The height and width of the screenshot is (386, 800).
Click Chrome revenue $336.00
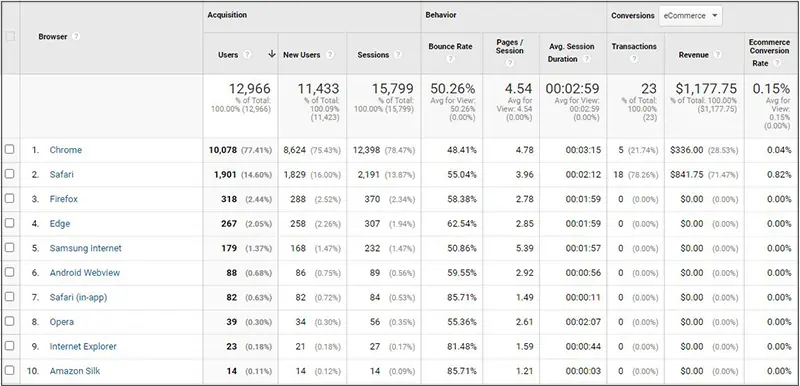[x=687, y=150]
